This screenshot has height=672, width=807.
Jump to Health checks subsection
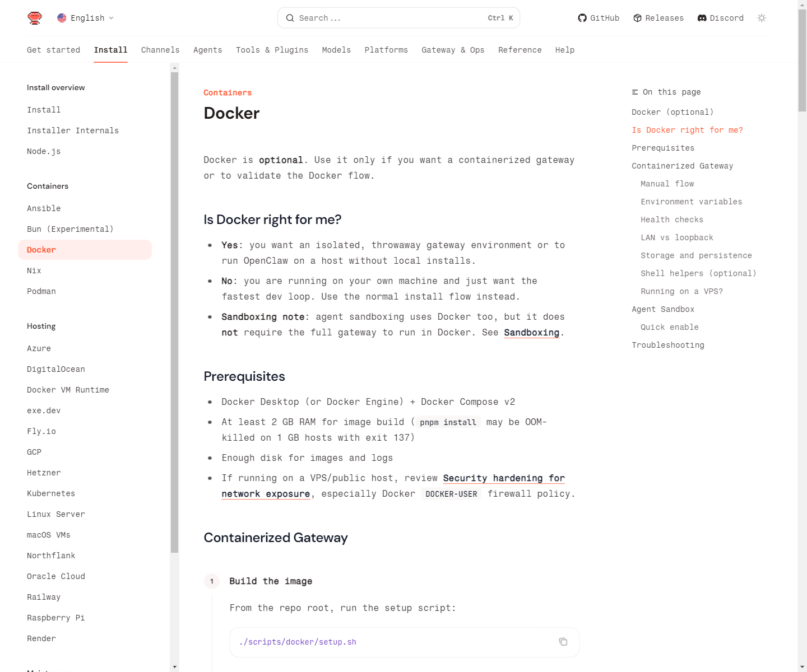[x=672, y=220]
